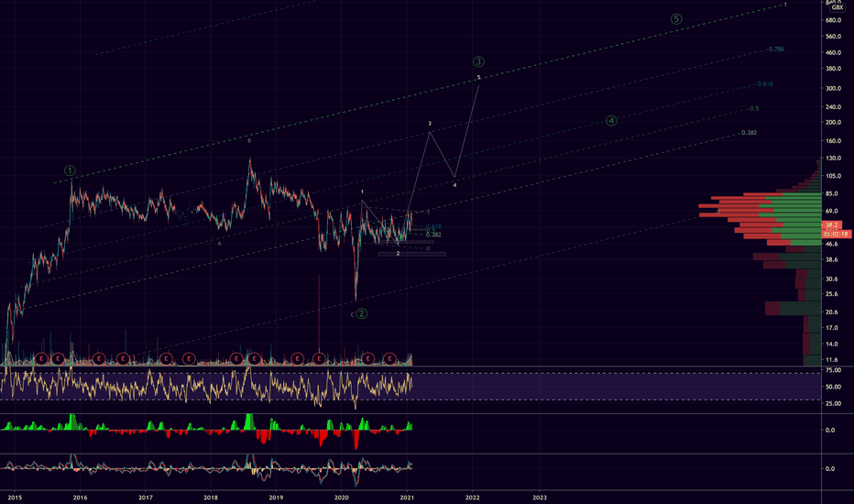Select the small white sub-wave 3 label
The width and height of the screenshot is (854, 504).
(430, 124)
